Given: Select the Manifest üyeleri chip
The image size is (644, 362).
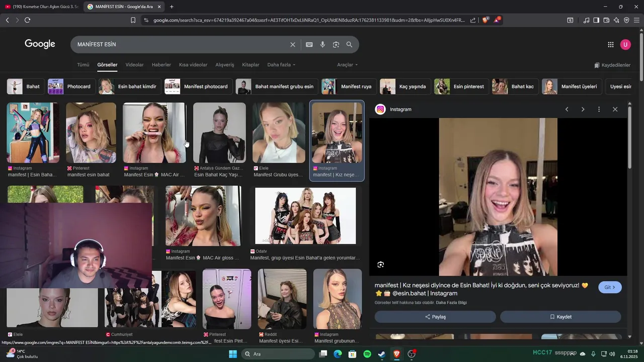Looking at the screenshot, I should [x=572, y=86].
